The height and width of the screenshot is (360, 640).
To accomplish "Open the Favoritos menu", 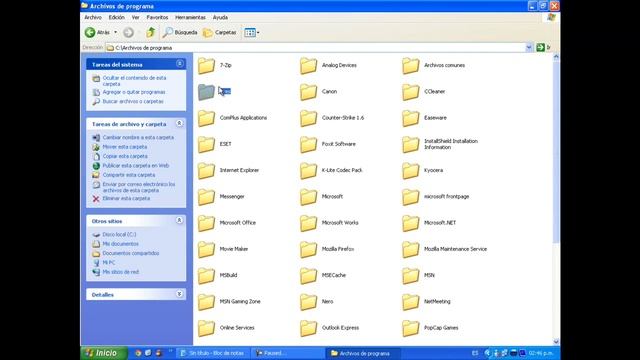I will click(157, 18).
